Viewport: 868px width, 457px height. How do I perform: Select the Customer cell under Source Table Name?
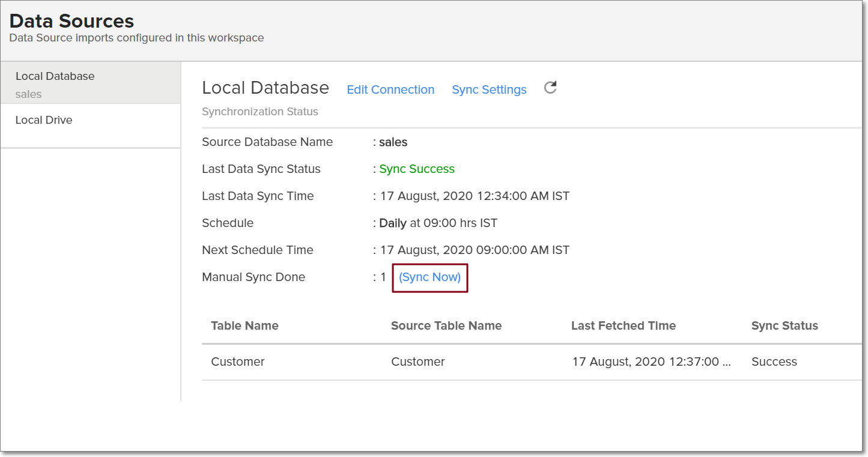(x=418, y=362)
